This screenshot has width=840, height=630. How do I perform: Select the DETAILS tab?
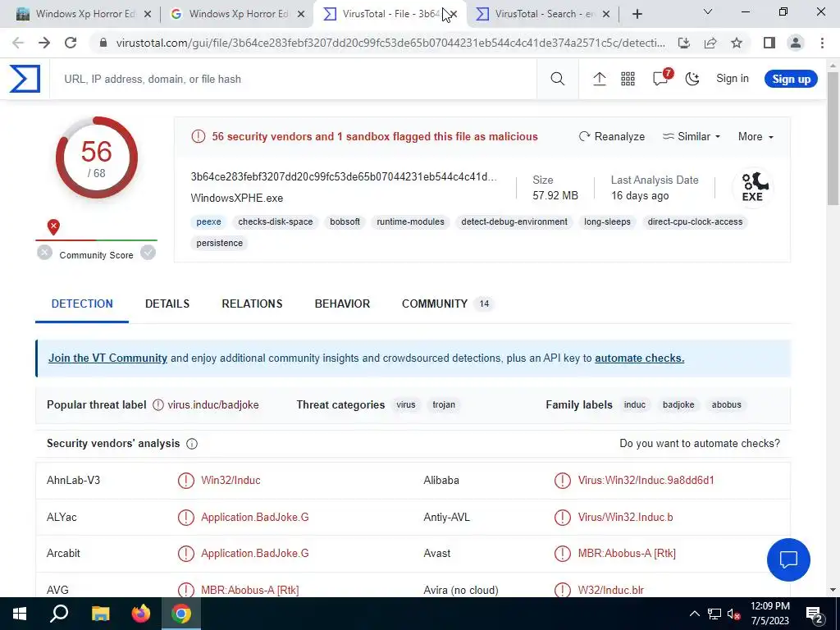pos(167,304)
